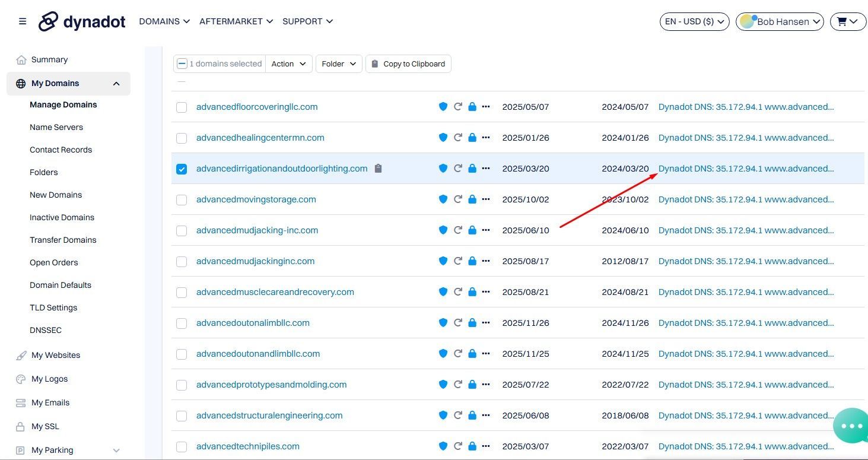Open more options for advancedtechnipiles.com
868x460 pixels.
point(486,446)
